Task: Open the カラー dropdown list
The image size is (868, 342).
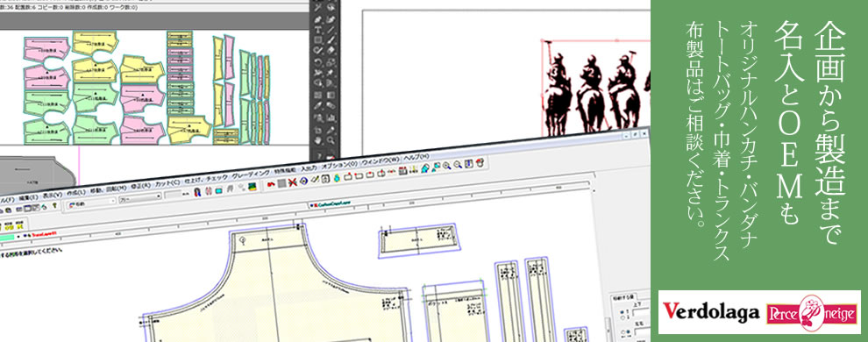Action: coord(140,197)
